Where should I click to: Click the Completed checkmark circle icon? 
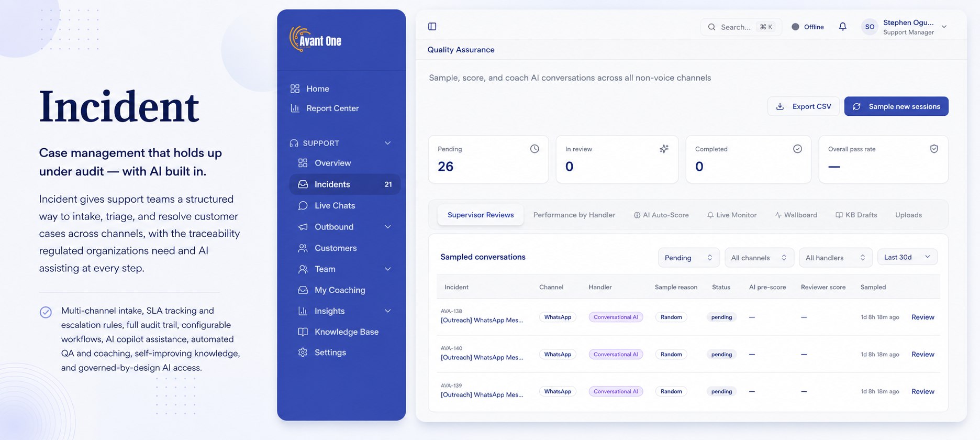(797, 149)
